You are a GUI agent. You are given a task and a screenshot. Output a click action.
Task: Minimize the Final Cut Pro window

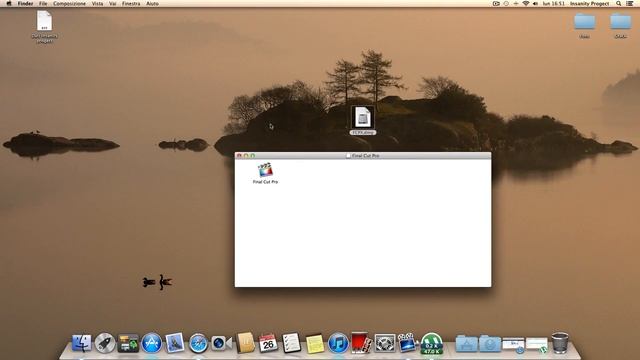(x=246, y=156)
